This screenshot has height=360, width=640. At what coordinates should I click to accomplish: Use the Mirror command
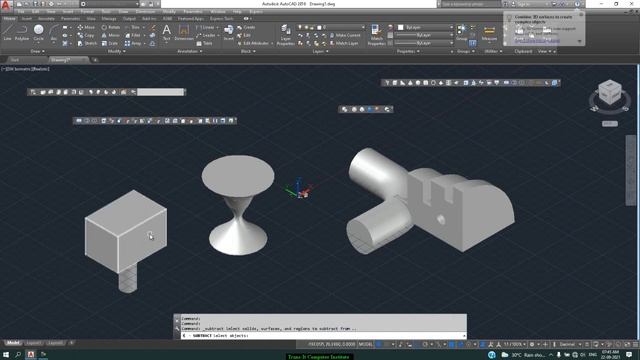pyautogui.click(x=111, y=36)
